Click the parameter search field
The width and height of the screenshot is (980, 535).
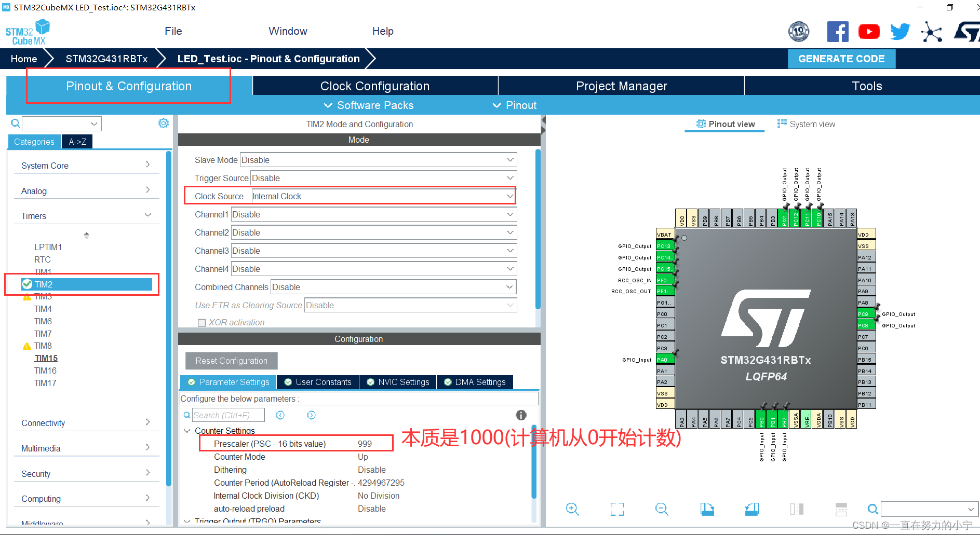[x=228, y=415]
